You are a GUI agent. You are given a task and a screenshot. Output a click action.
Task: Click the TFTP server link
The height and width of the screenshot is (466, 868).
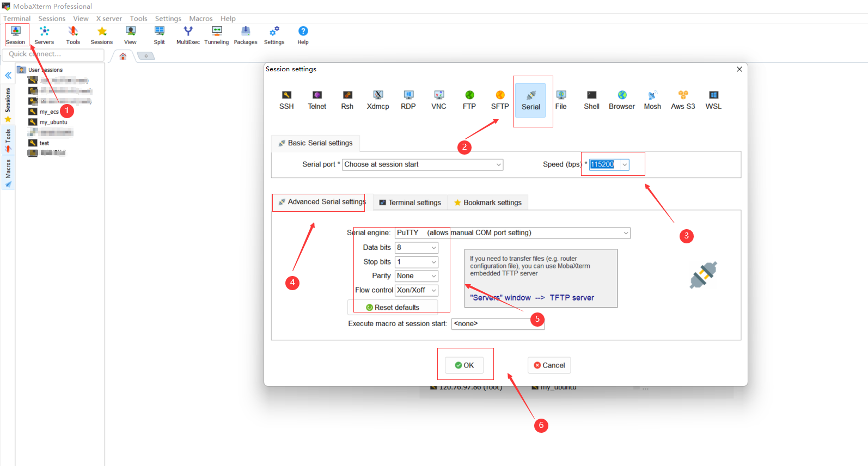572,298
